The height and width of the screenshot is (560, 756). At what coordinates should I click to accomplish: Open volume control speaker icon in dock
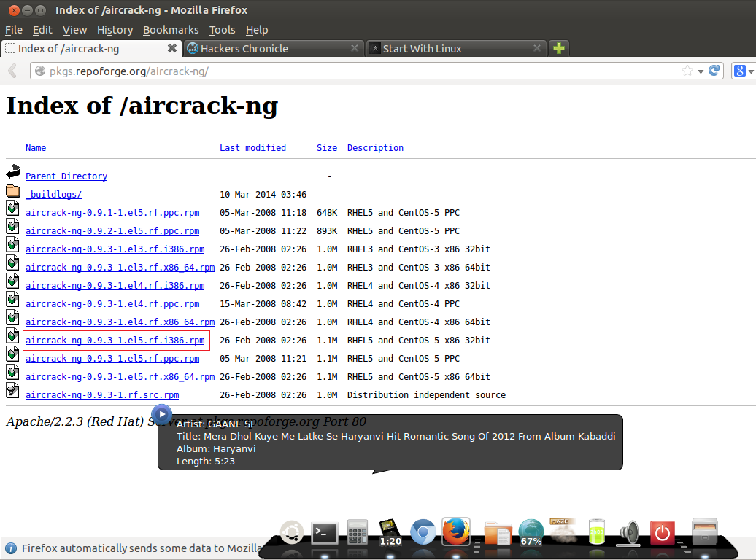pos(629,533)
